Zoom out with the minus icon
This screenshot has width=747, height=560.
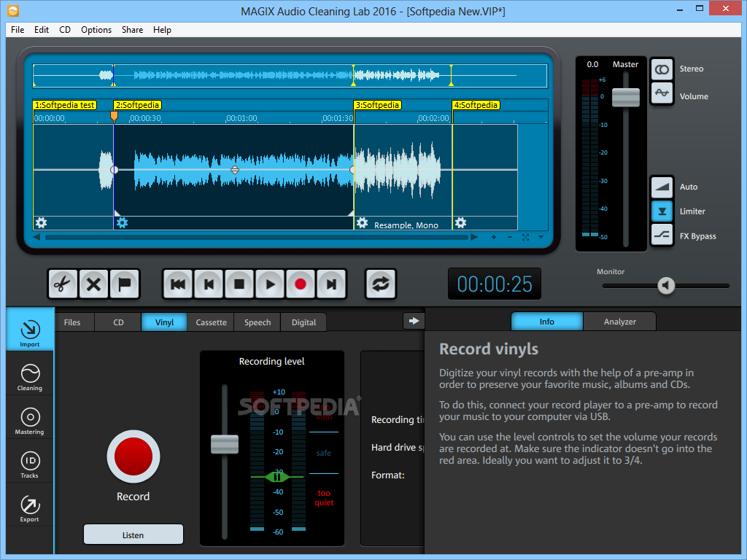510,237
